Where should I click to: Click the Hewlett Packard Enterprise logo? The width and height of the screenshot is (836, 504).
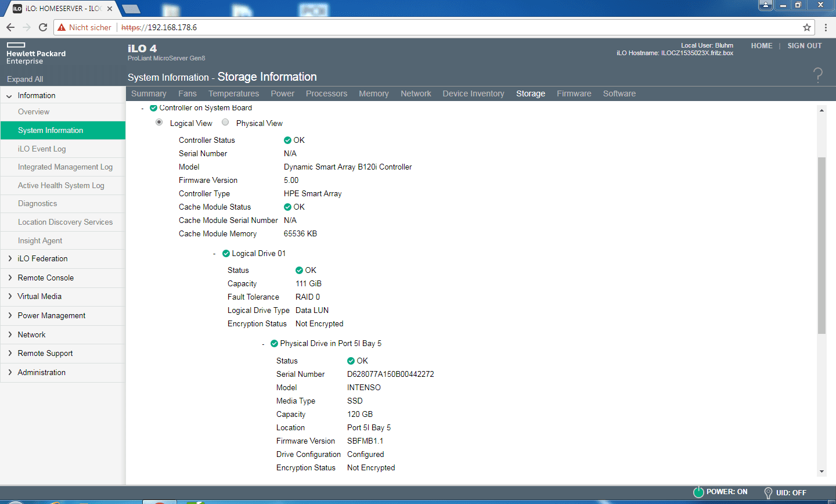(x=36, y=53)
